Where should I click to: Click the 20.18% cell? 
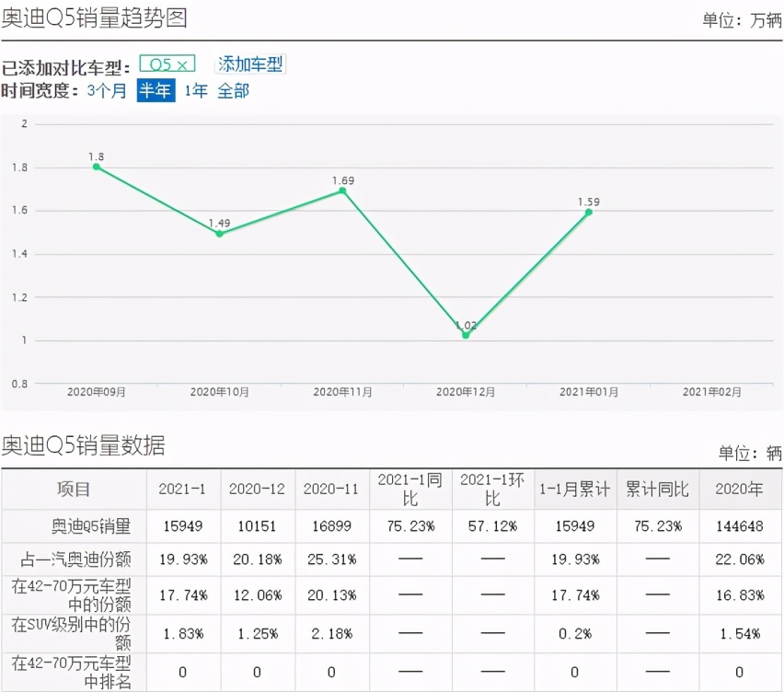(x=257, y=559)
